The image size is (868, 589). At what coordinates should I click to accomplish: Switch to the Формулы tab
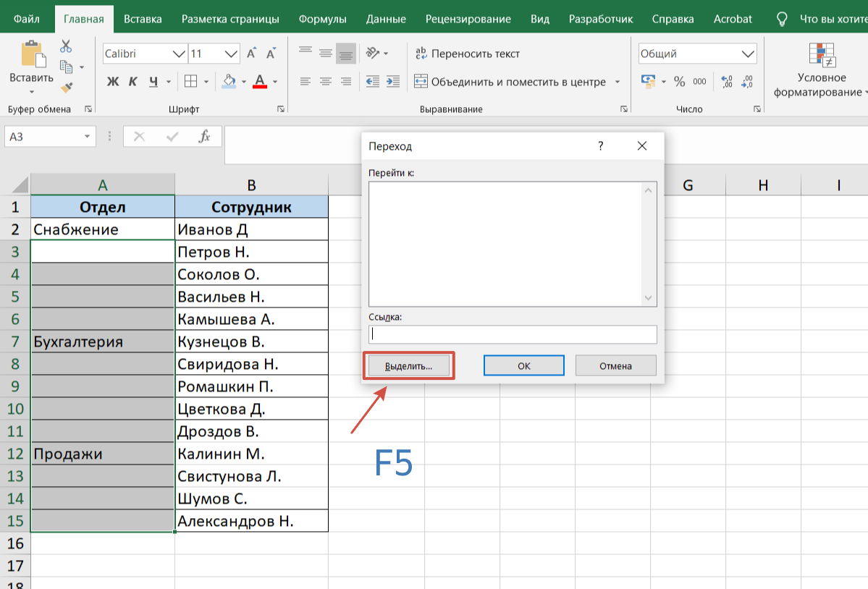[x=323, y=19]
